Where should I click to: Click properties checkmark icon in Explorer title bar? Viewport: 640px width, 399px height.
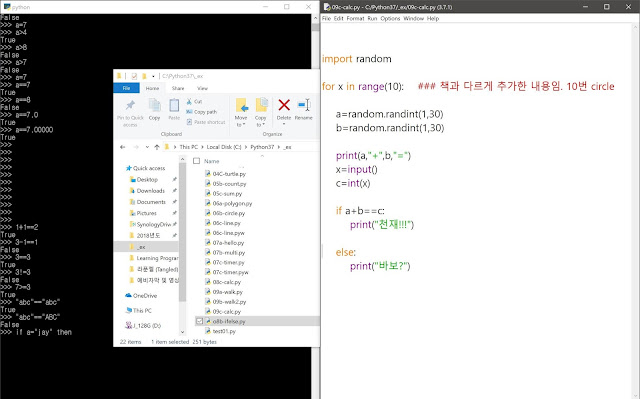[134, 76]
